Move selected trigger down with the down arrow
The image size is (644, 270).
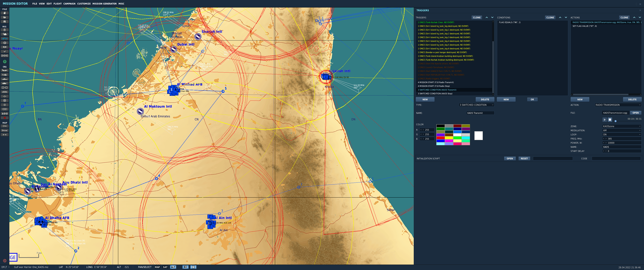[x=492, y=18]
